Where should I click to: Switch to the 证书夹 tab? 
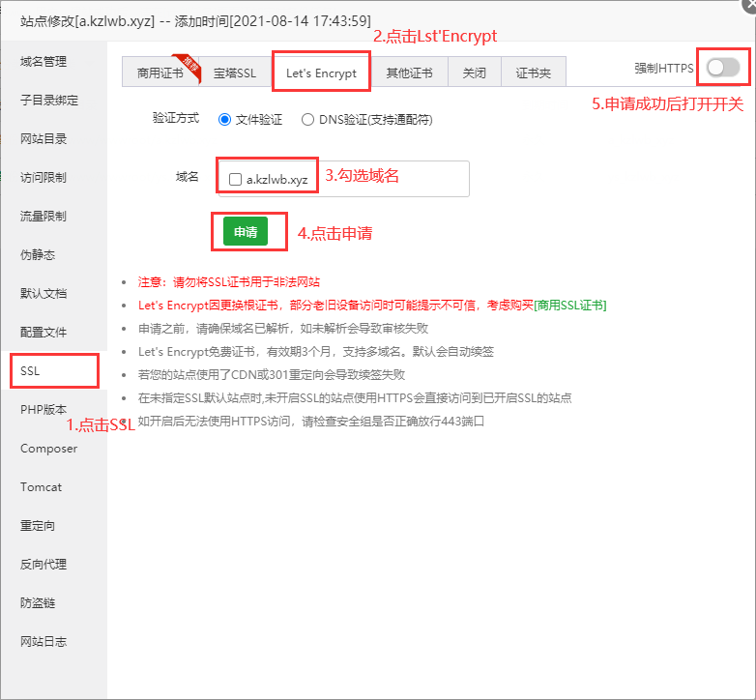pyautogui.click(x=534, y=73)
